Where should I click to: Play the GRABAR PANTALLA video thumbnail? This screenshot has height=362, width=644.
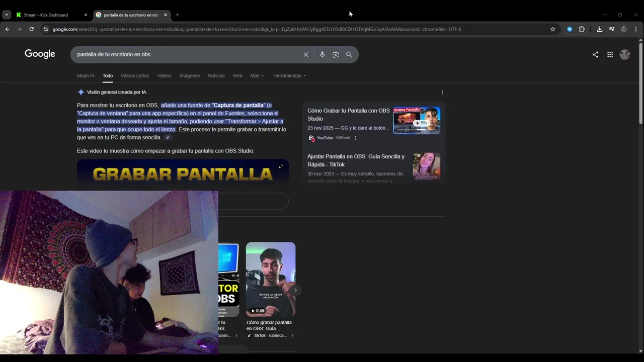tap(183, 174)
